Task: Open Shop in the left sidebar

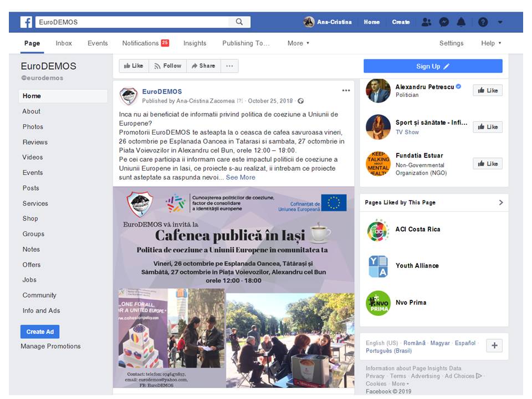Action: tap(30, 218)
